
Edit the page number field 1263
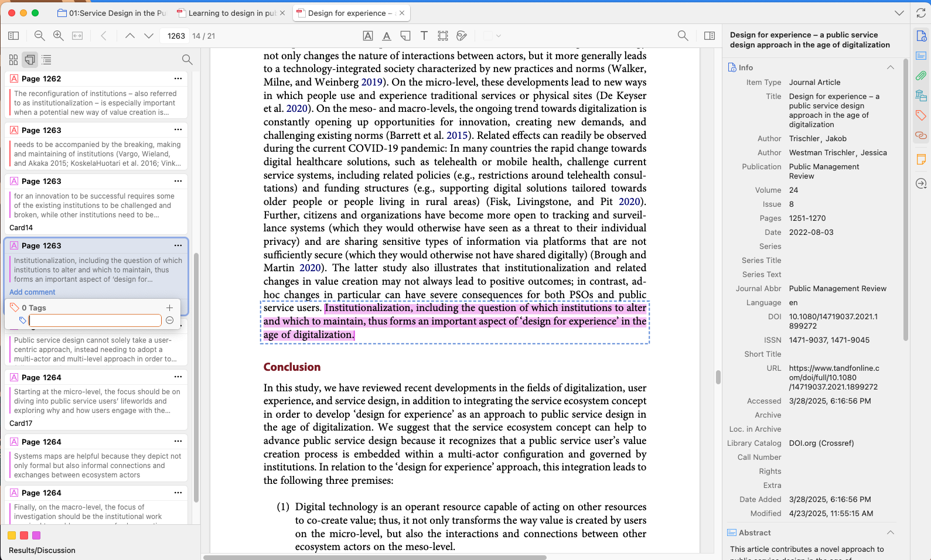point(176,36)
